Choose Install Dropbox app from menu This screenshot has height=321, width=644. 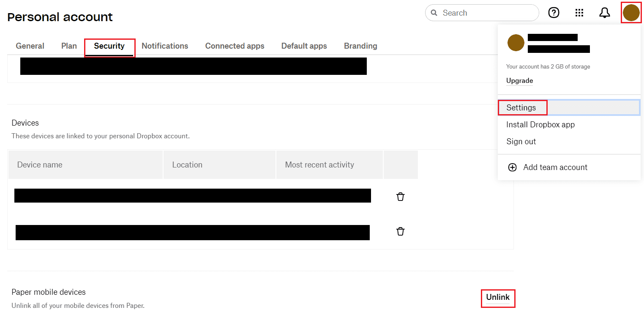540,125
